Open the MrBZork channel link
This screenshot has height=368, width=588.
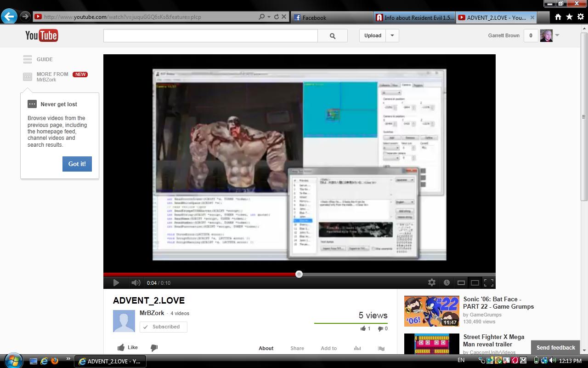(152, 313)
